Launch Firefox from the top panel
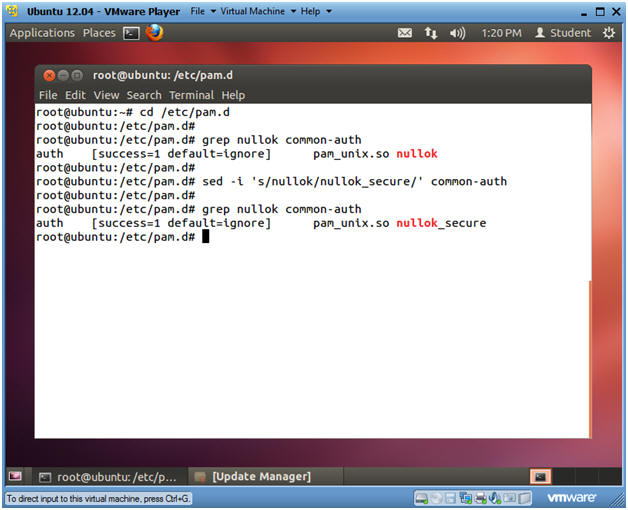The image size is (628, 510). pyautogui.click(x=154, y=33)
